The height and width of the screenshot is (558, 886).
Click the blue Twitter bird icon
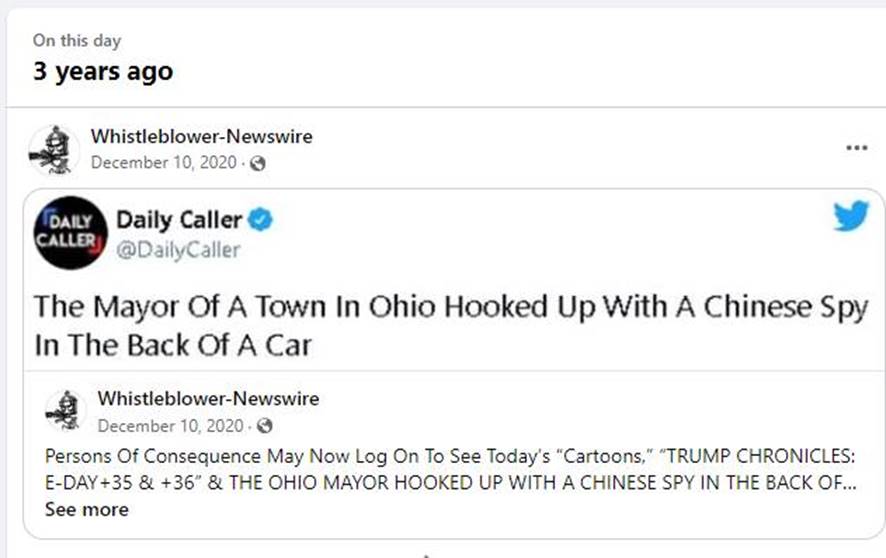point(851,216)
